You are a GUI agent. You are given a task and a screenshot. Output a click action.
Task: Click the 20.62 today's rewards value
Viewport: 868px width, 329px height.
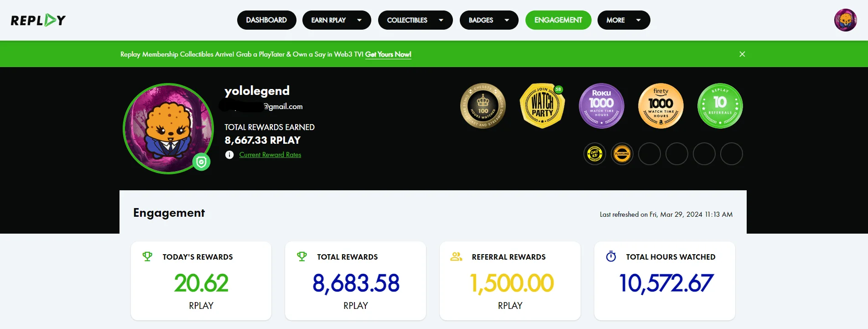tap(201, 283)
